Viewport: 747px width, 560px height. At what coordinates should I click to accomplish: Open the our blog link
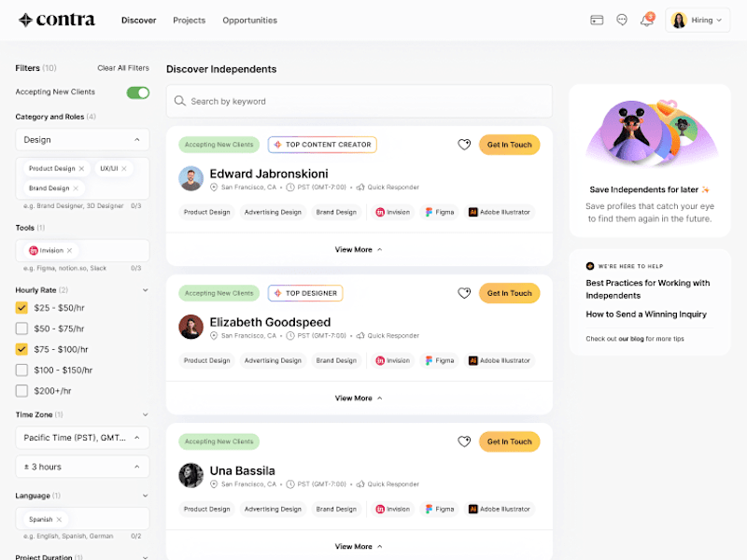coord(631,339)
